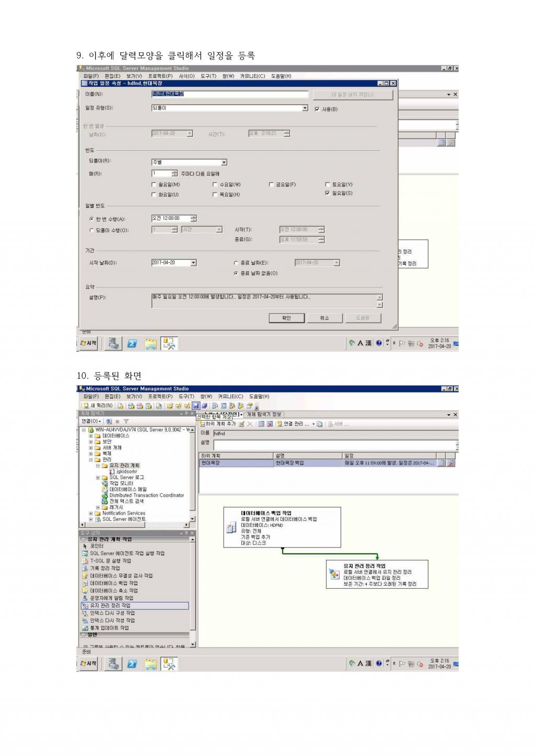Check 수요일(W) checkbox
This screenshot has width=535, height=756.
point(215,184)
